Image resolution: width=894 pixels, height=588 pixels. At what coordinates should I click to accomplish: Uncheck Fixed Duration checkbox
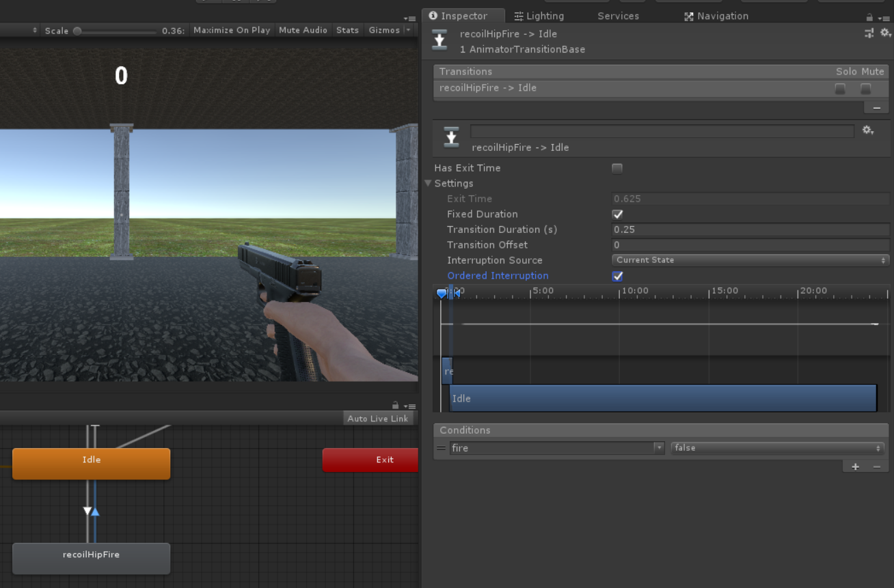[617, 214]
